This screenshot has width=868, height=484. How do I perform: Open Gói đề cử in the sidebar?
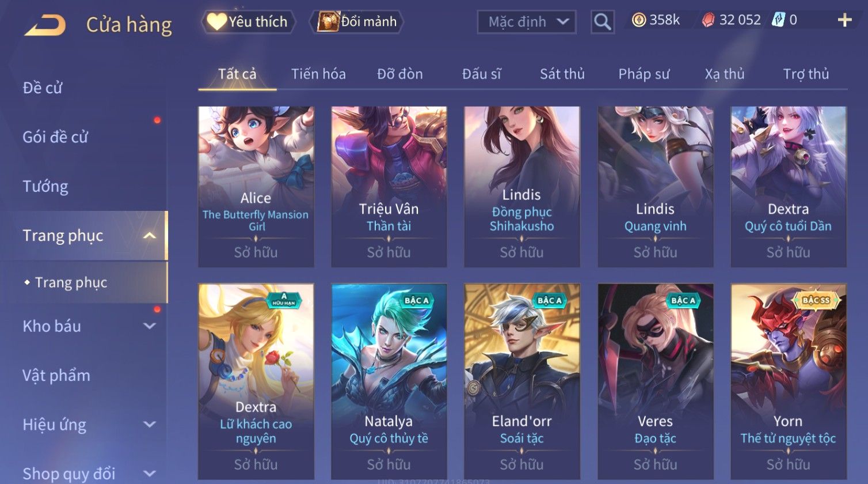pyautogui.click(x=55, y=137)
